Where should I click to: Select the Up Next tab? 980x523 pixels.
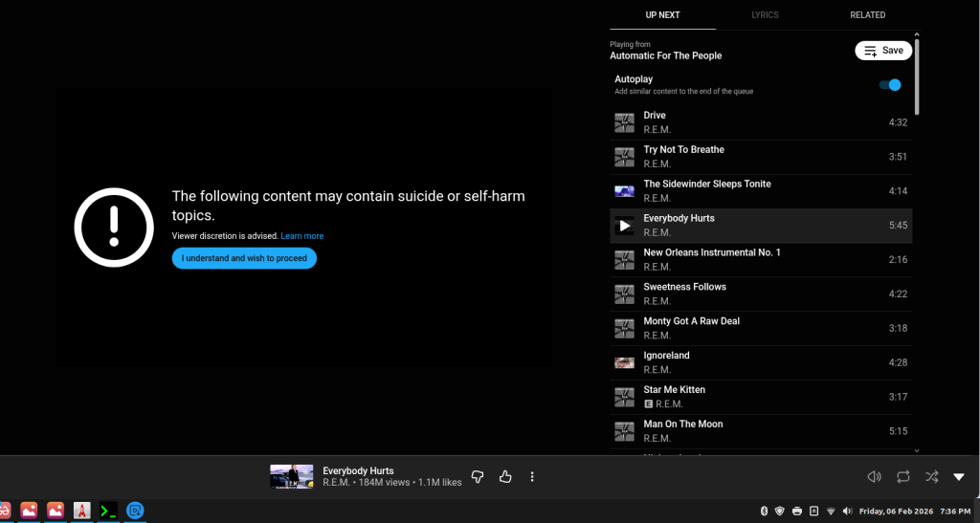coord(662,15)
